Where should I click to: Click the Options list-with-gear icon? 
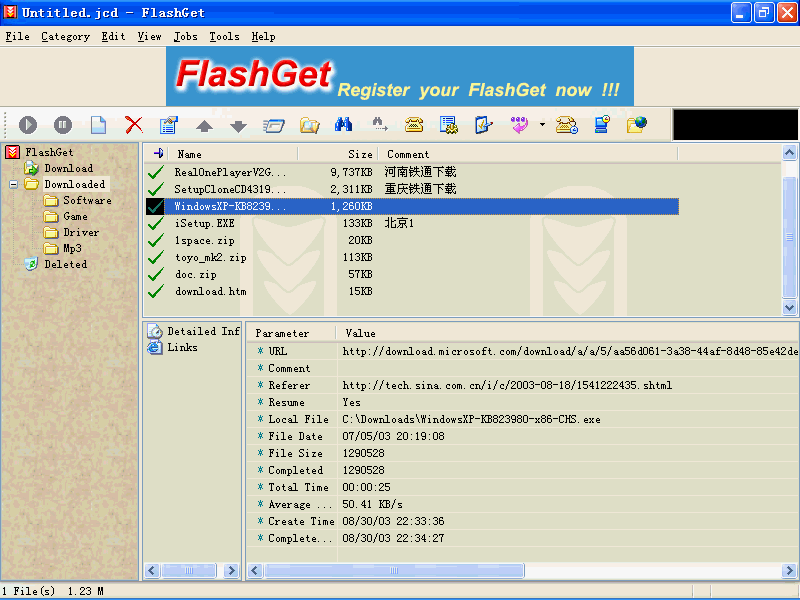(x=449, y=125)
